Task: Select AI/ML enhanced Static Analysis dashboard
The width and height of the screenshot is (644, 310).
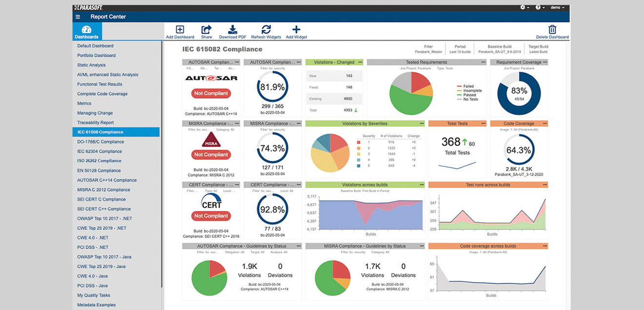Action: point(107,75)
